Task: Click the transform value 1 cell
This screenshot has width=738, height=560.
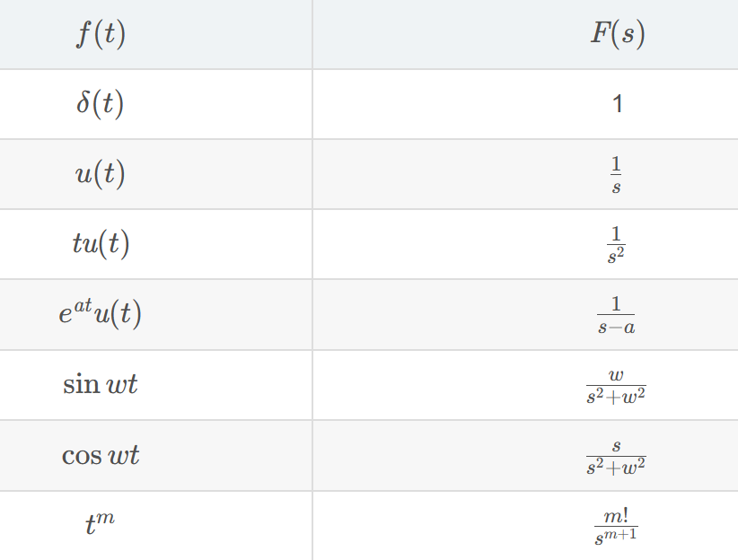Action: pyautogui.click(x=618, y=103)
